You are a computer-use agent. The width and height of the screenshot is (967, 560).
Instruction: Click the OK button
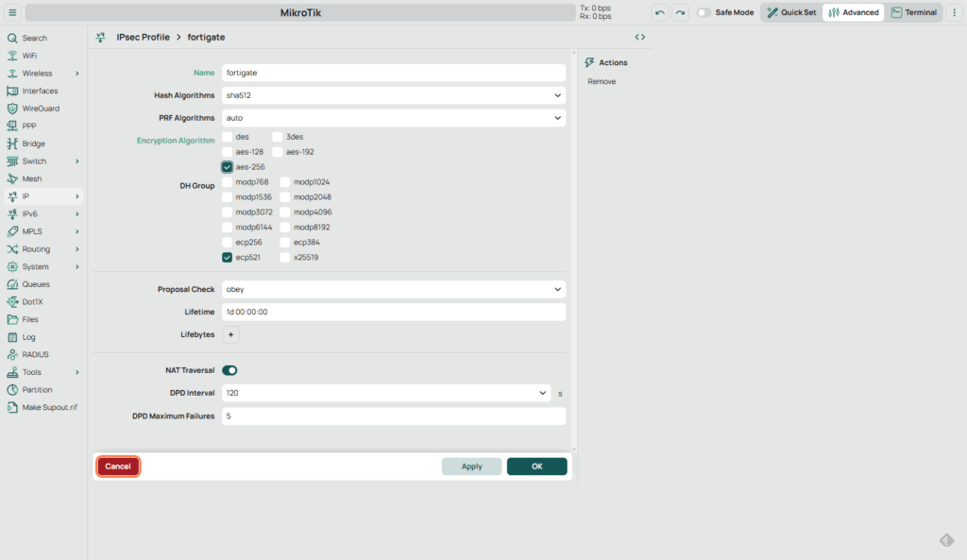click(537, 467)
